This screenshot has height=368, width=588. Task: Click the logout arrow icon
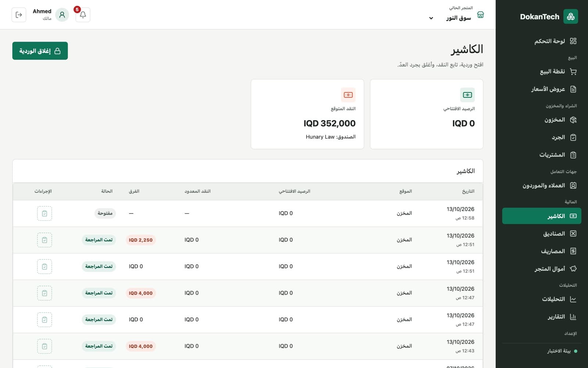click(x=19, y=15)
